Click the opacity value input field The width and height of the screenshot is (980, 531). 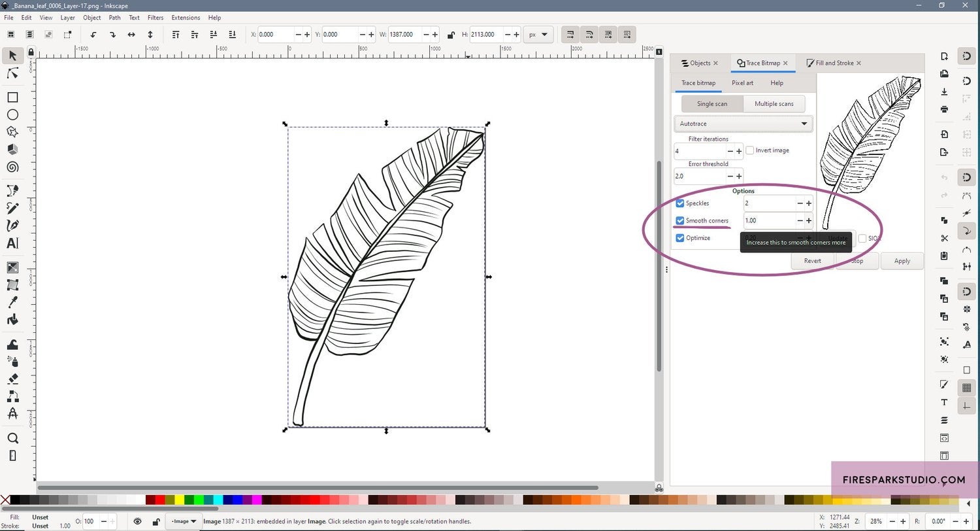[90, 521]
